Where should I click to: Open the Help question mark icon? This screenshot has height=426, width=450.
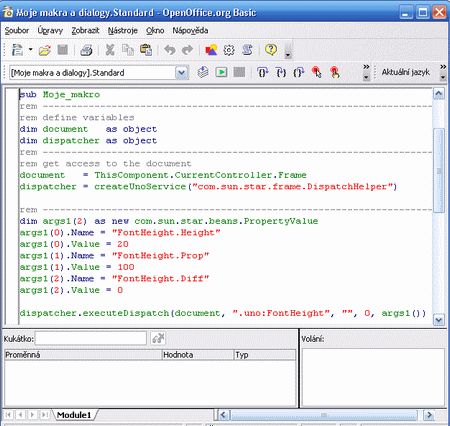[271, 50]
